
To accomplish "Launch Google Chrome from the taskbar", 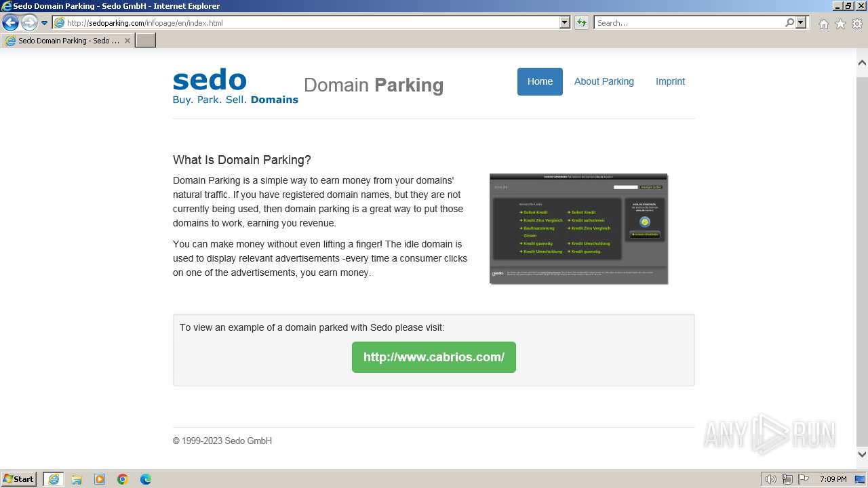I will 123,479.
